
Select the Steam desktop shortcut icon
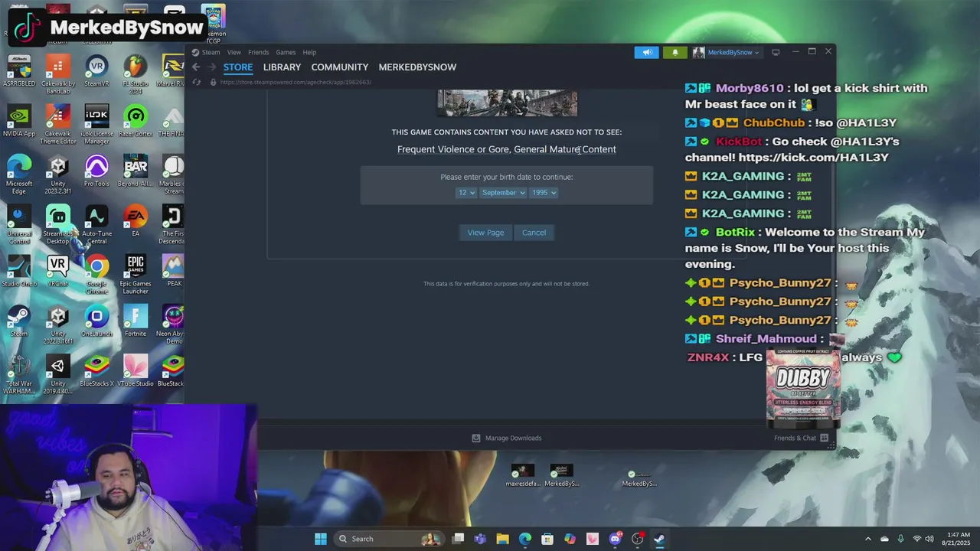click(19, 321)
